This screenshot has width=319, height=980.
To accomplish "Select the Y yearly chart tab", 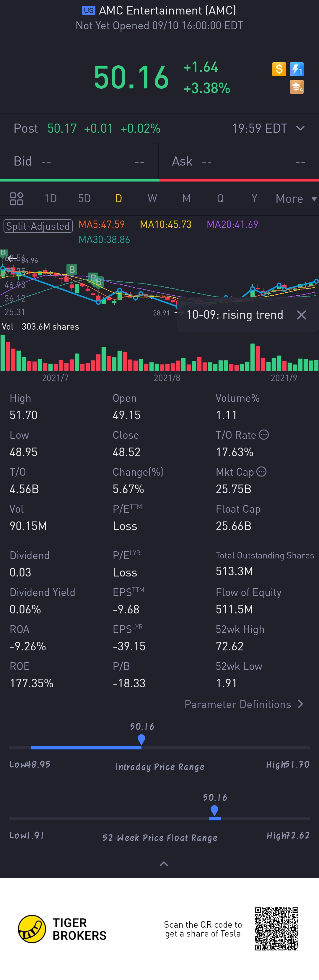I will [254, 198].
